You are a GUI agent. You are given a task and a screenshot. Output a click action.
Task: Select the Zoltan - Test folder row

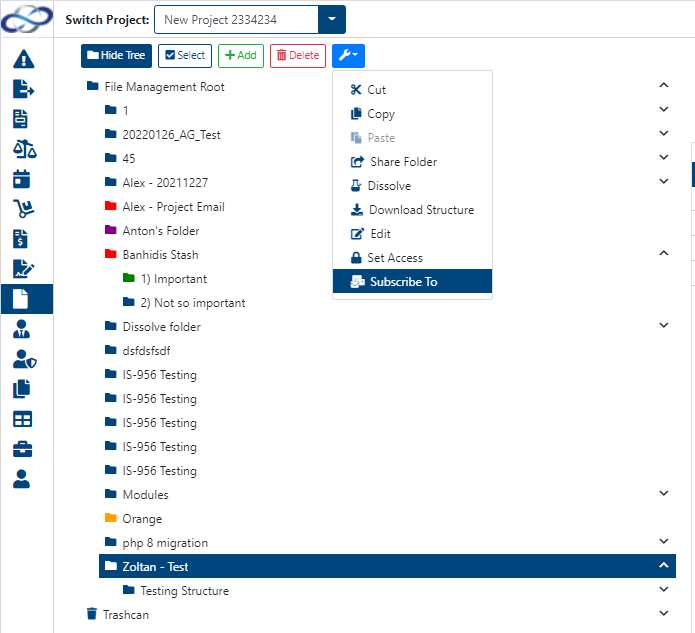coord(387,566)
